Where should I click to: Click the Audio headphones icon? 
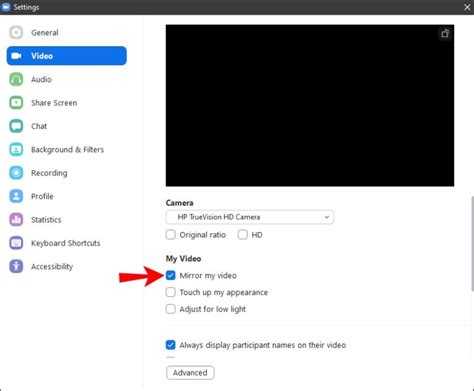click(x=16, y=79)
